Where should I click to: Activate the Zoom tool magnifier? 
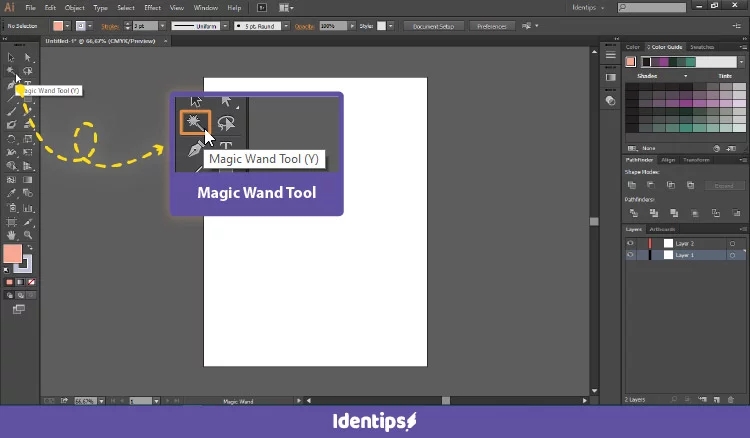pyautogui.click(x=28, y=234)
